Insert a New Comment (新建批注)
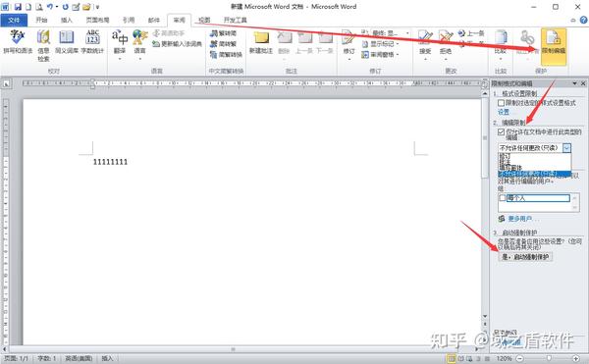The image size is (589, 364). tap(261, 42)
